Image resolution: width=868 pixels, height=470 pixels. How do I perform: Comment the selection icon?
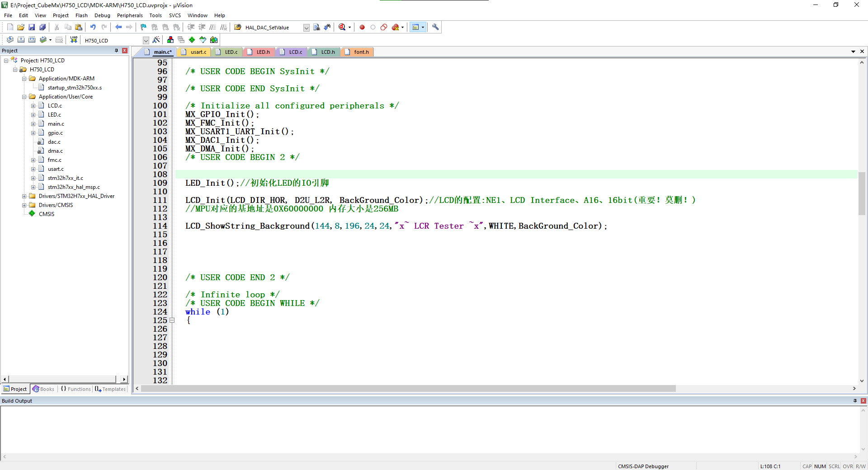click(212, 27)
